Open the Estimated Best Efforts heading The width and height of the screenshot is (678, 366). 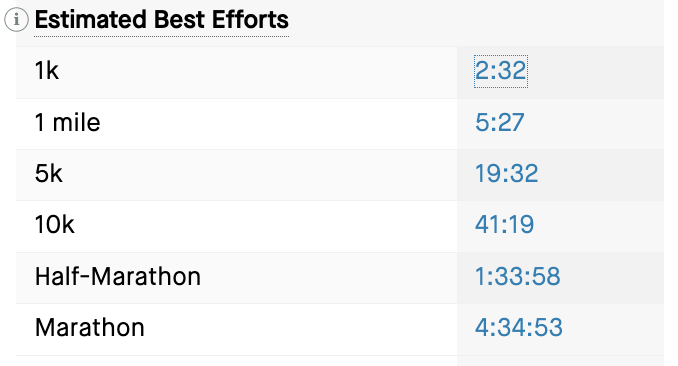tap(161, 20)
